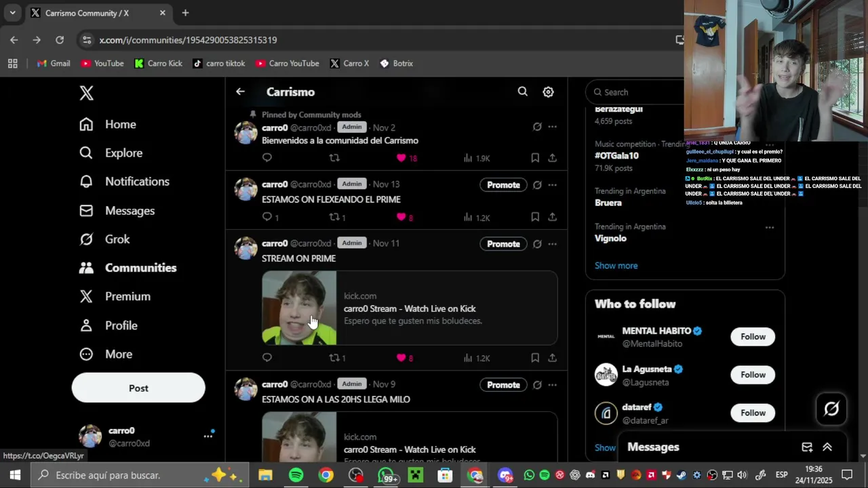Bookmark the Bienvenidos post
Screen dimensions: 868x488
point(535,158)
